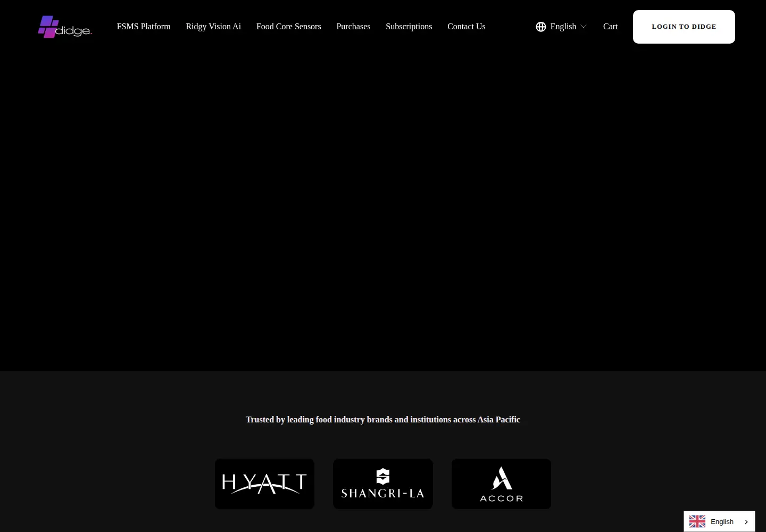This screenshot has height=532, width=766.
Task: Open the Cart link
Action: [x=610, y=27]
